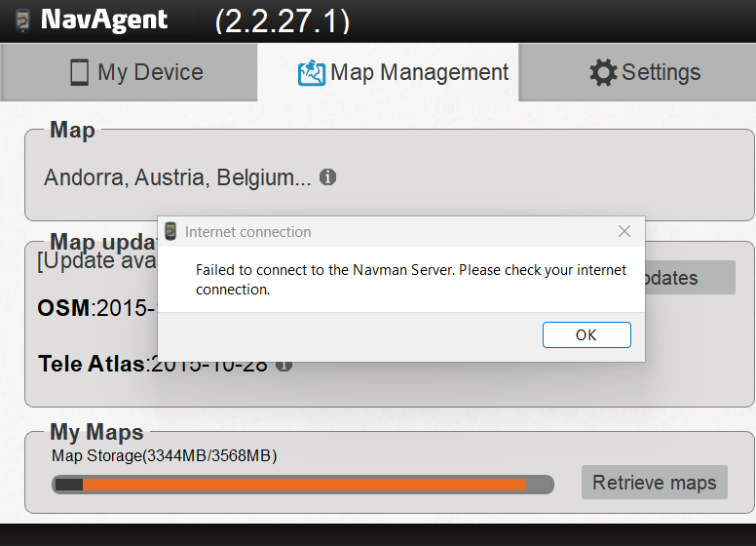Screen dimensions: 756x546
Task: Click the map icon beside Map Management
Action: tap(312, 73)
